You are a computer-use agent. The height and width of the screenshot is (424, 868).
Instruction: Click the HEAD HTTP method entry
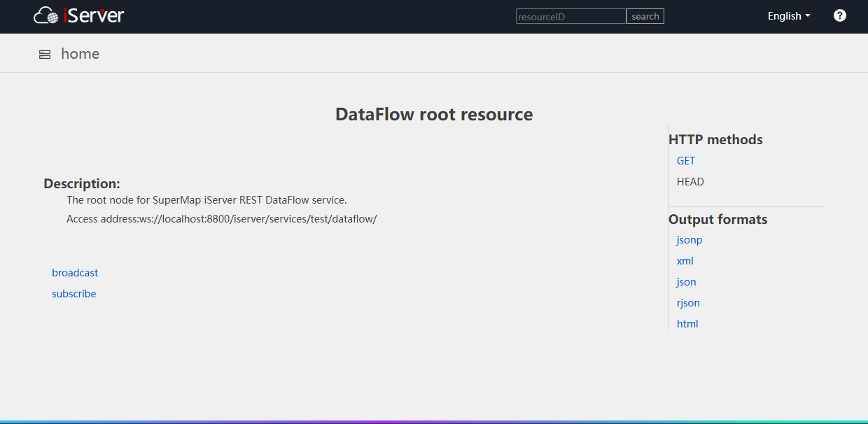690,182
